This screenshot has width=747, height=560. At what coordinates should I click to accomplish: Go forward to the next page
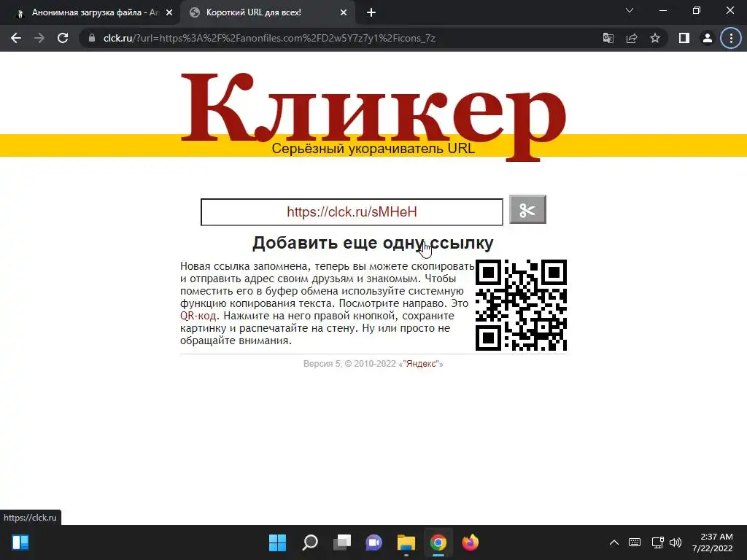tap(39, 38)
